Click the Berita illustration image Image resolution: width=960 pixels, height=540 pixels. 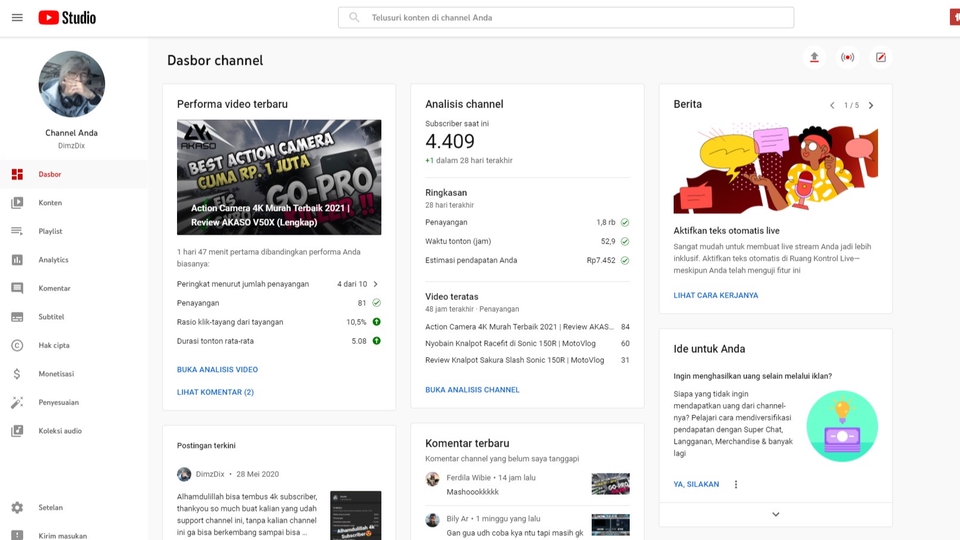[776, 169]
